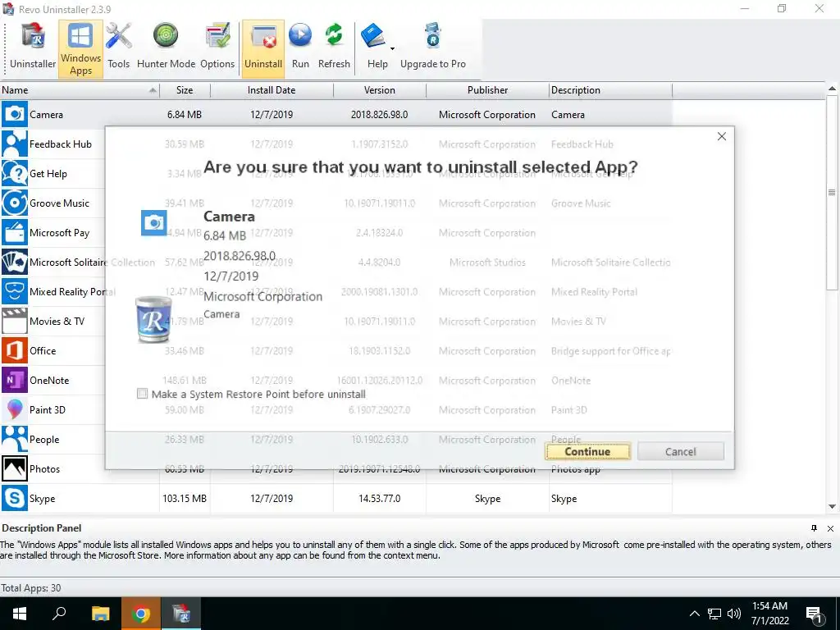
Task: Select the Groove Music app icon
Action: (x=15, y=203)
